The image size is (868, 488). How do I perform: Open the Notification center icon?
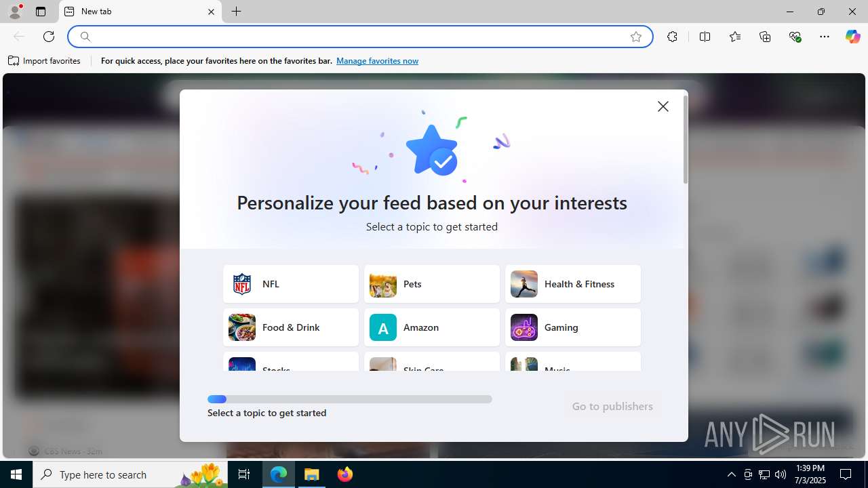click(x=846, y=474)
